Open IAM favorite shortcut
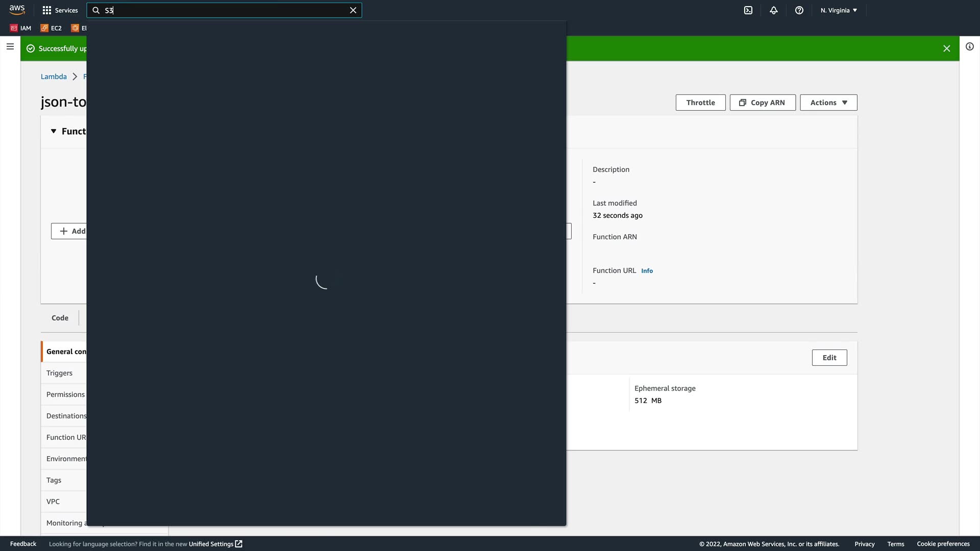Image resolution: width=980 pixels, height=551 pixels. (21, 28)
